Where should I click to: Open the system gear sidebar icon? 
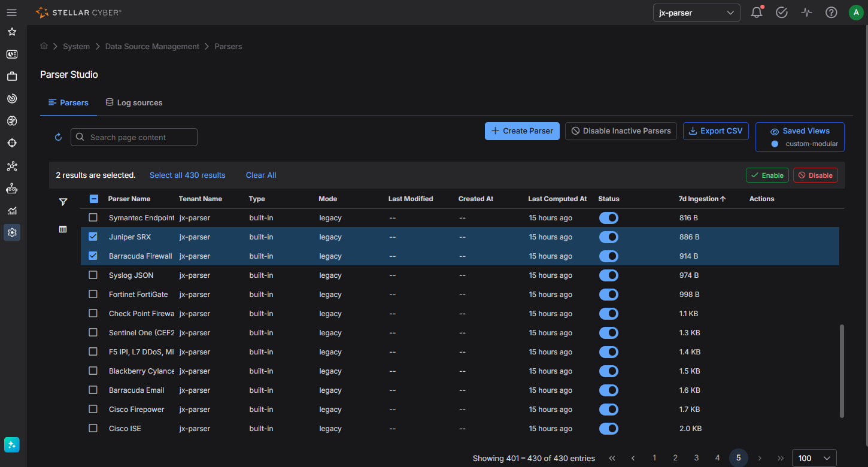(12, 232)
